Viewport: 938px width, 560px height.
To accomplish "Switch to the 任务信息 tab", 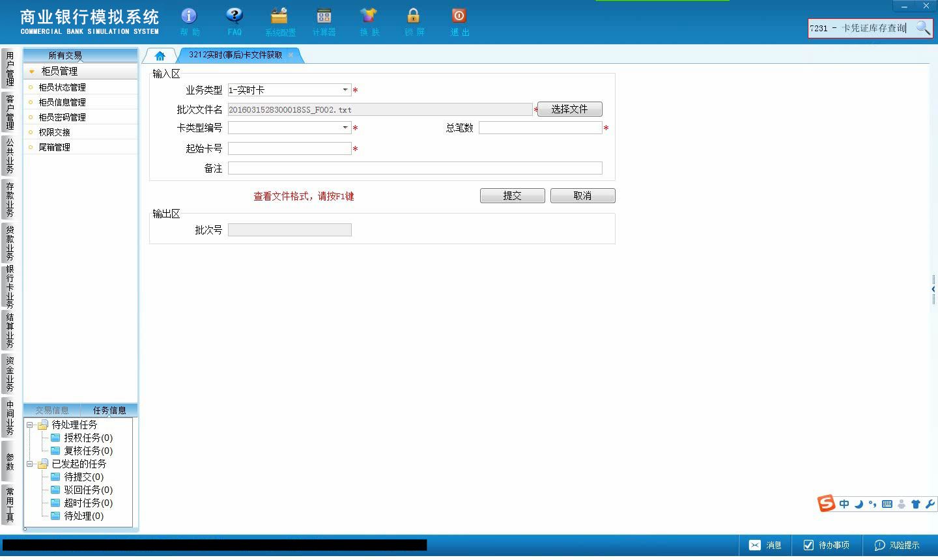I will pos(109,410).
